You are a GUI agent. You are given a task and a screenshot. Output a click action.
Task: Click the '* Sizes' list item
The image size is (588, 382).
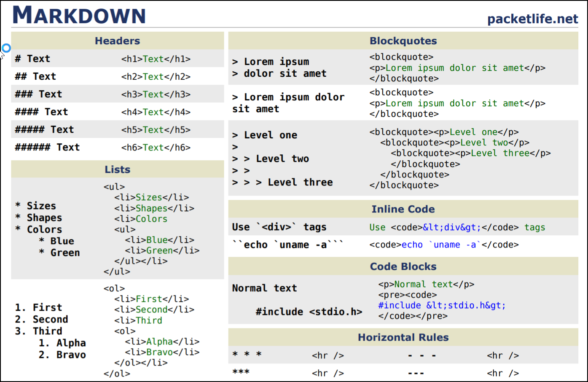(35, 206)
